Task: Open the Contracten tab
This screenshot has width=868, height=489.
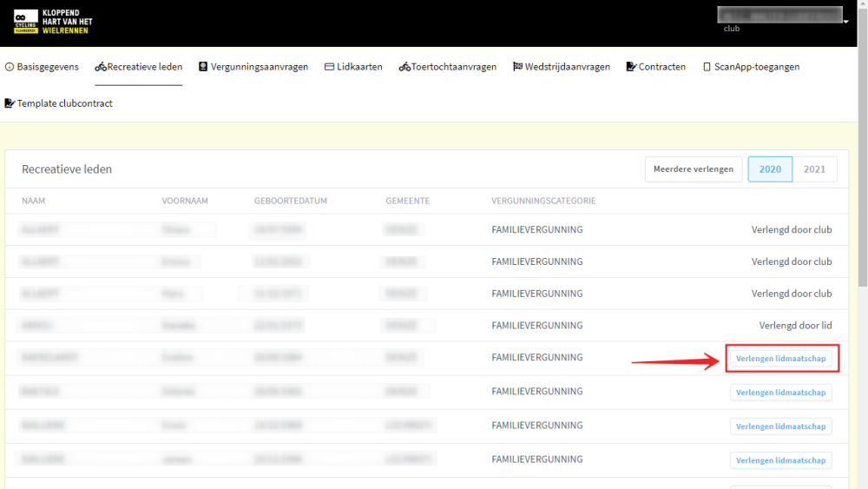Action: [656, 67]
